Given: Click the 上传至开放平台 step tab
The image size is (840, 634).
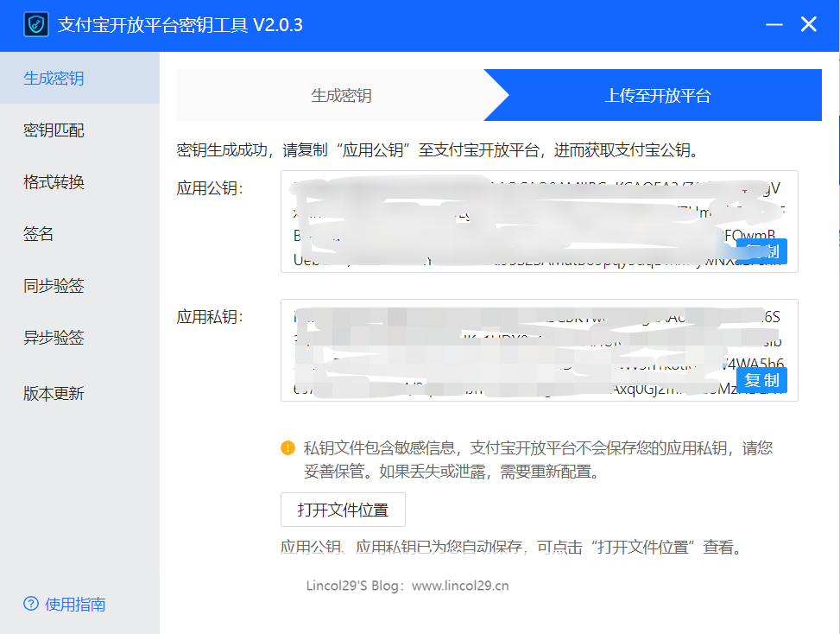Looking at the screenshot, I should pyautogui.click(x=658, y=96).
